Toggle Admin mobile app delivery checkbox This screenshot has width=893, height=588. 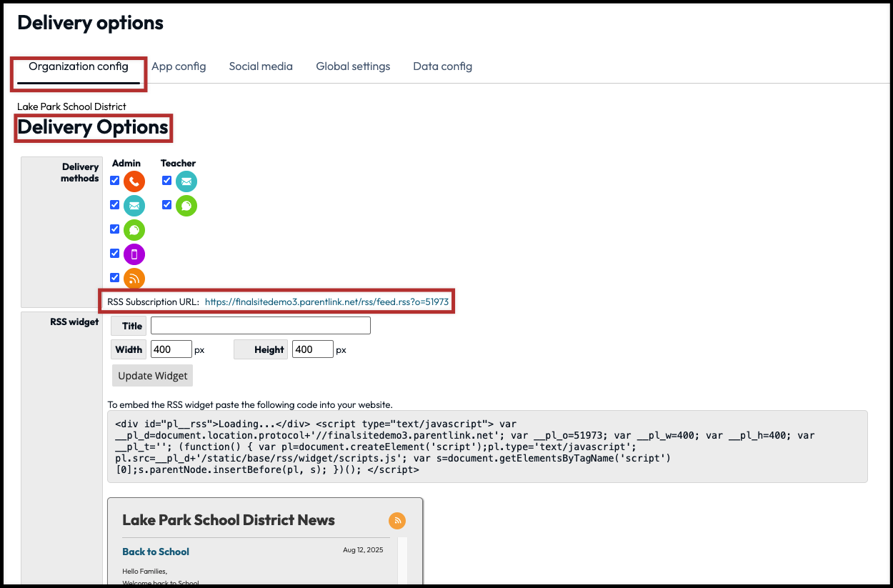(114, 253)
